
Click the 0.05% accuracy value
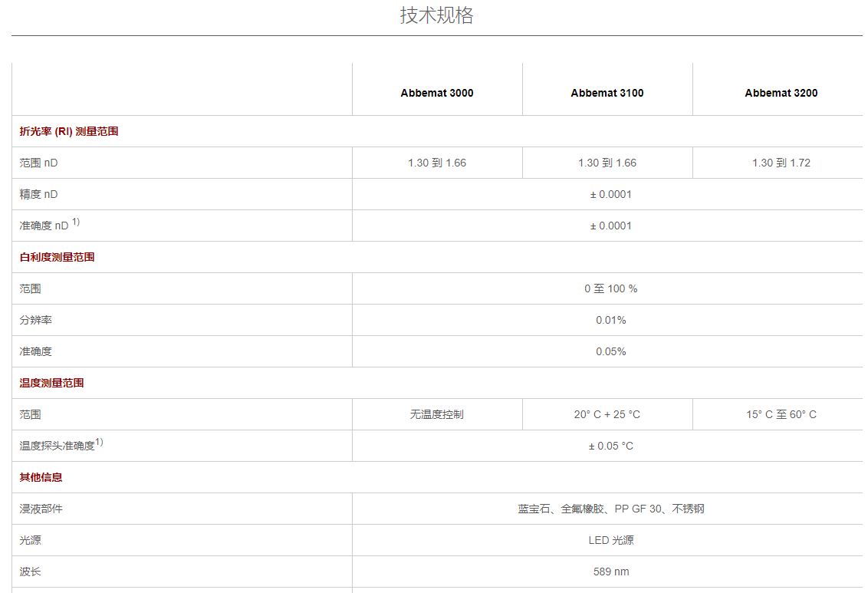610,351
